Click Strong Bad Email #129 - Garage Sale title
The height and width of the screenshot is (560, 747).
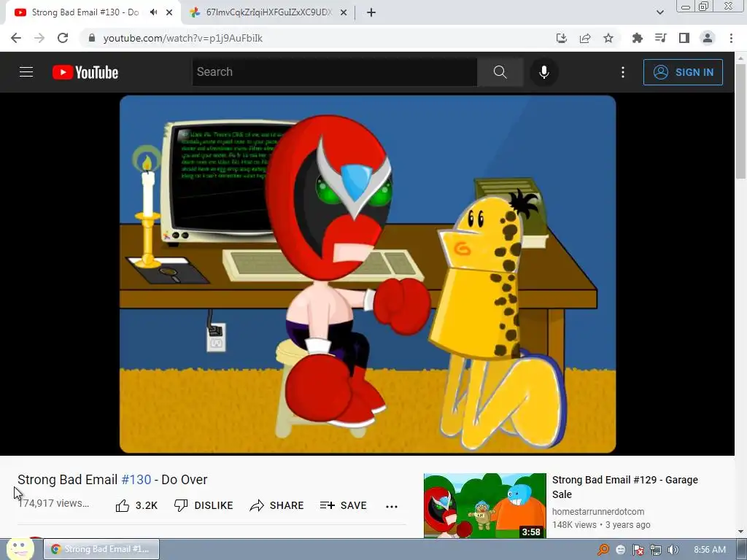pos(624,486)
